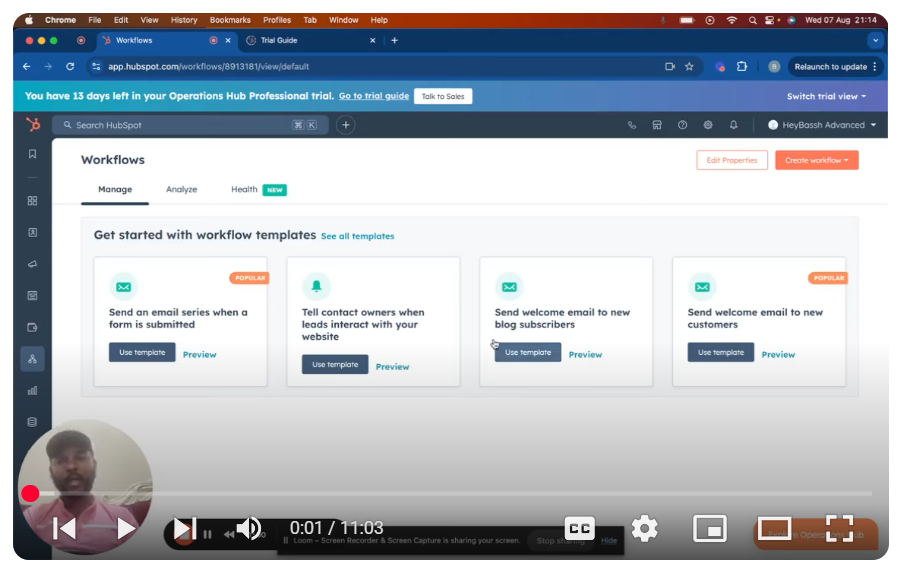The height and width of the screenshot is (573, 919).
Task: Preview the Tell contact owners template
Action: [393, 367]
